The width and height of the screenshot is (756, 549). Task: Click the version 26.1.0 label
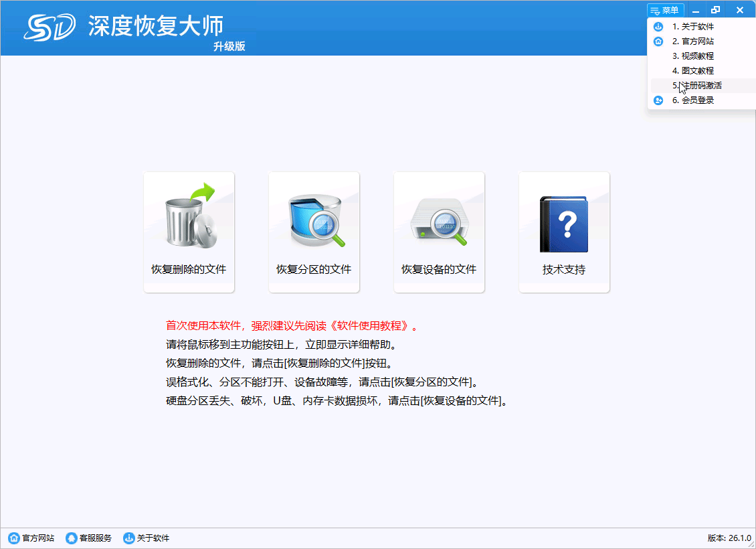(x=729, y=538)
